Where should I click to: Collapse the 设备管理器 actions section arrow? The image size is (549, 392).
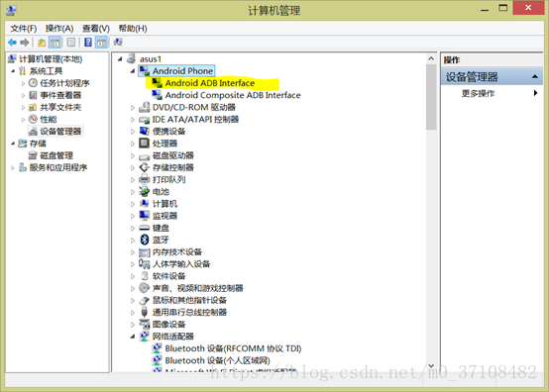click(x=535, y=76)
